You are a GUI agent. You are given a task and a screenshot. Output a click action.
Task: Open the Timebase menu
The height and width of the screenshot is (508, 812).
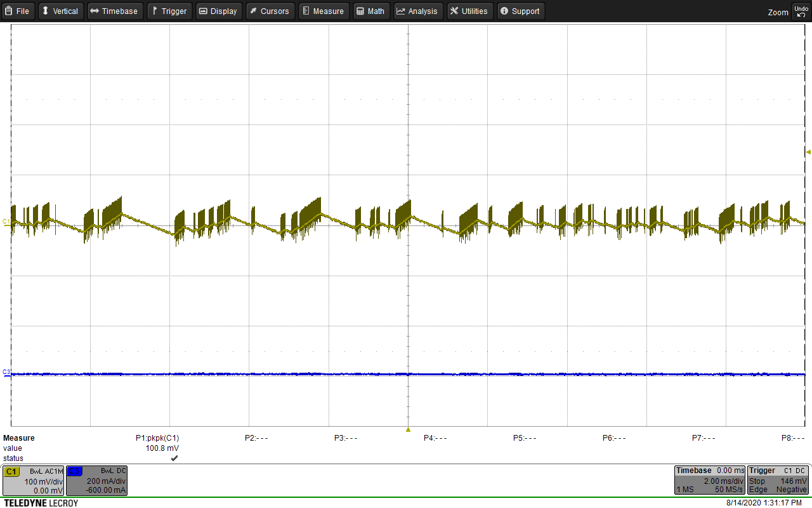(x=114, y=11)
